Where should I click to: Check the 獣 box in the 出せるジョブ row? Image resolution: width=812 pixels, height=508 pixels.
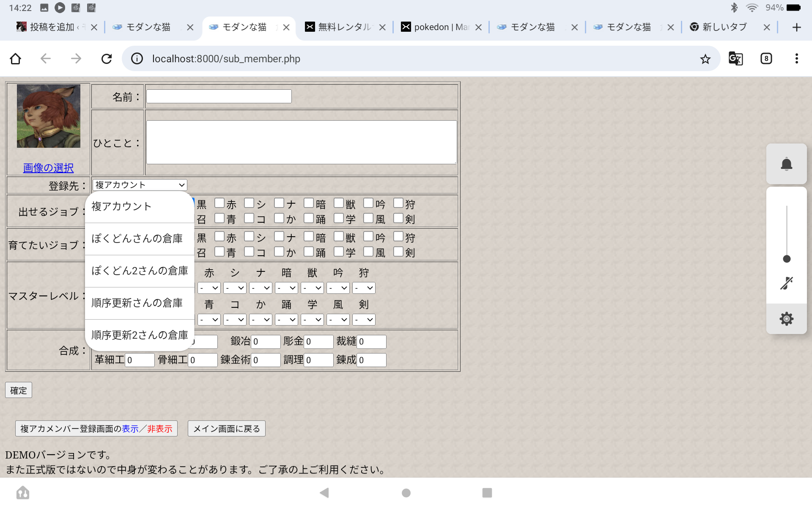point(339,203)
